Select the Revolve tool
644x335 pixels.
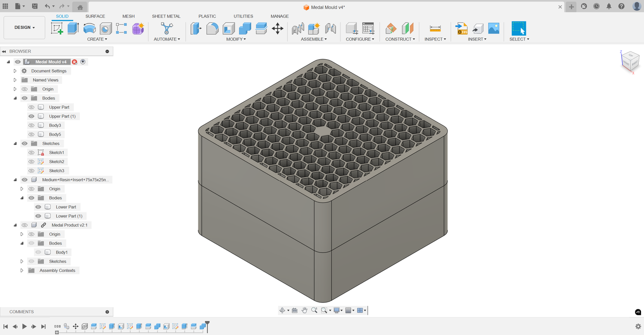point(89,29)
